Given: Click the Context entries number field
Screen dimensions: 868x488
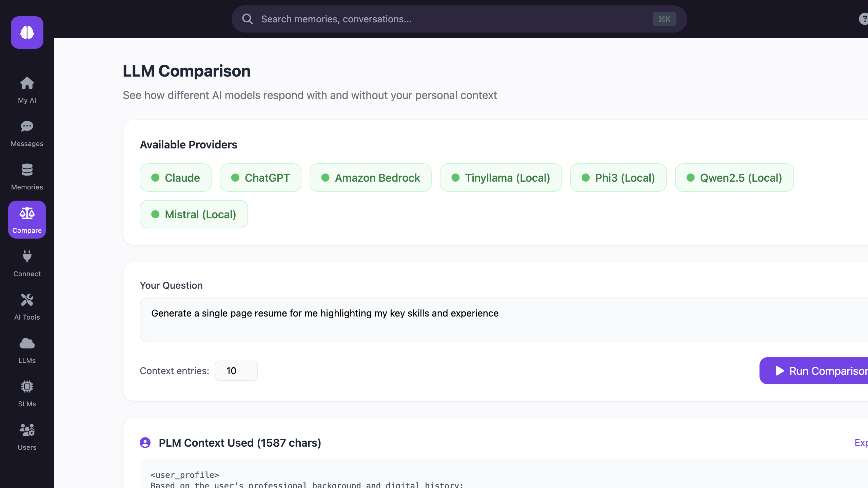Looking at the screenshot, I should tap(236, 371).
